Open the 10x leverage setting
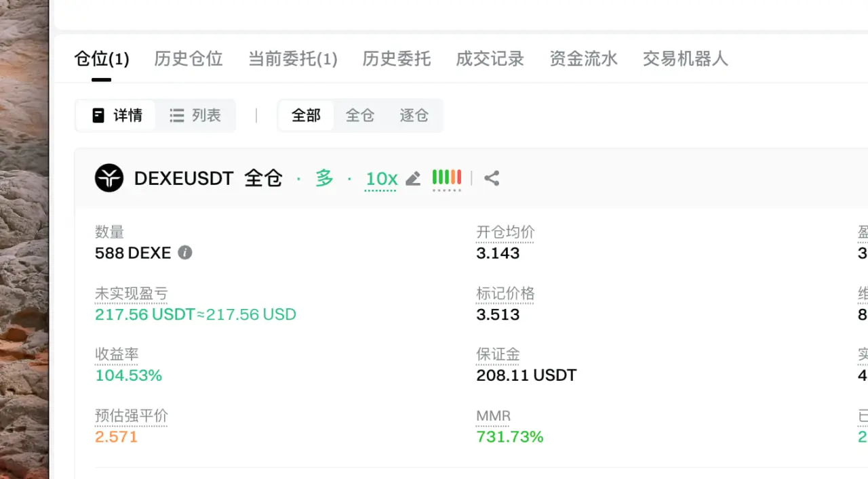Image resolution: width=868 pixels, height=479 pixels. pos(381,179)
